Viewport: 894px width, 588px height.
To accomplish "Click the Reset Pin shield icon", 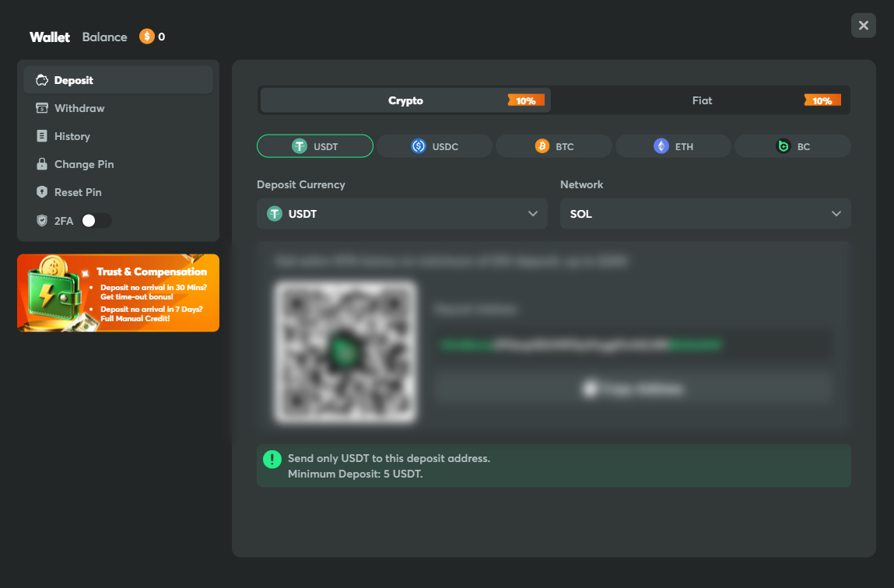I will pyautogui.click(x=42, y=192).
